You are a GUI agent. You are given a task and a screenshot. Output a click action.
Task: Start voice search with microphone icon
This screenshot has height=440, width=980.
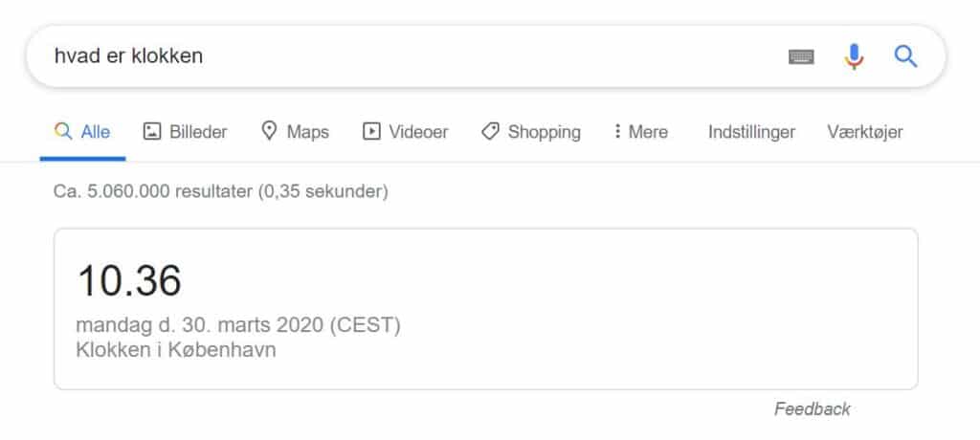tap(853, 56)
